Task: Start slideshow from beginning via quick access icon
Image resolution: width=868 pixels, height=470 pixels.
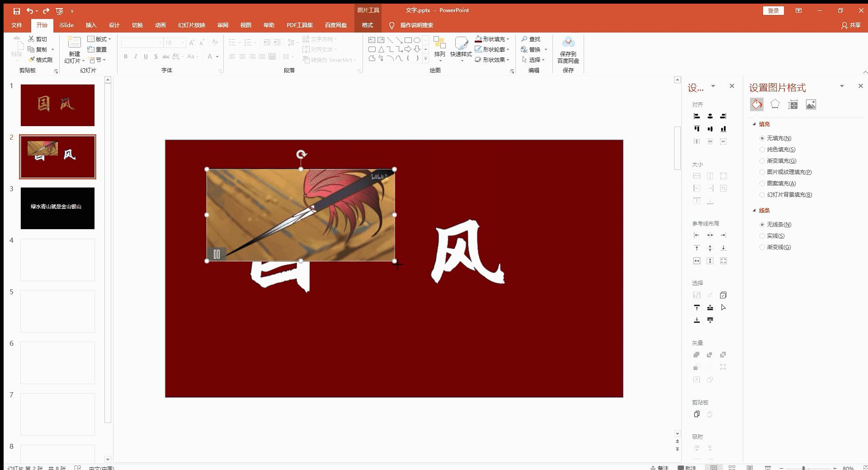Action: pyautogui.click(x=59, y=11)
